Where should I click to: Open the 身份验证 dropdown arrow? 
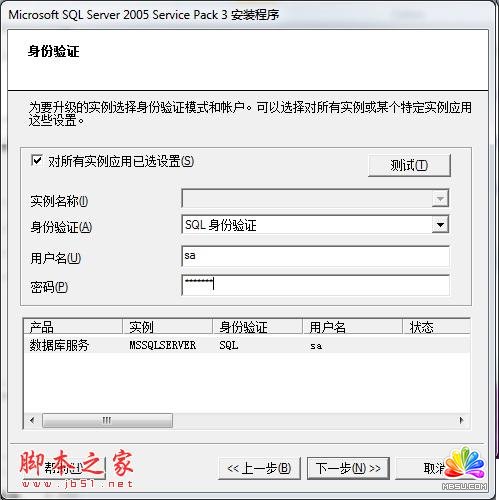tap(440, 225)
